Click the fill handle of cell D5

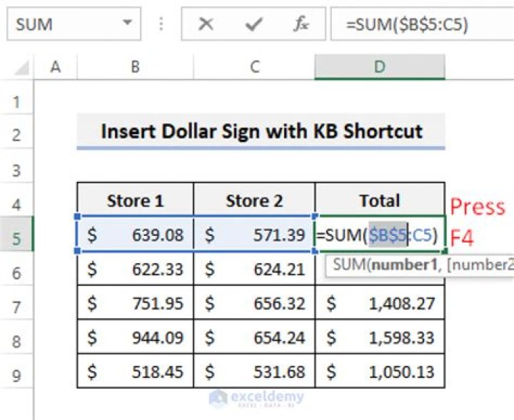click(445, 251)
